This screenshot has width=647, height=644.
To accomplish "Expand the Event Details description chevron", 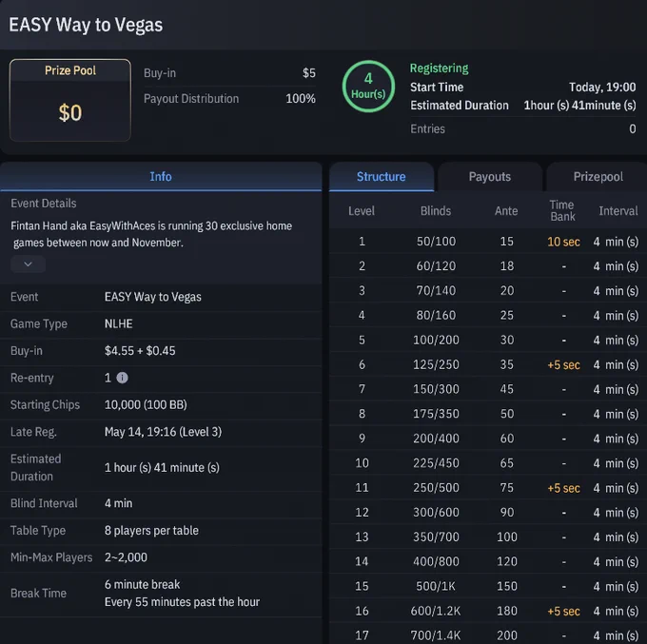I will (28, 264).
